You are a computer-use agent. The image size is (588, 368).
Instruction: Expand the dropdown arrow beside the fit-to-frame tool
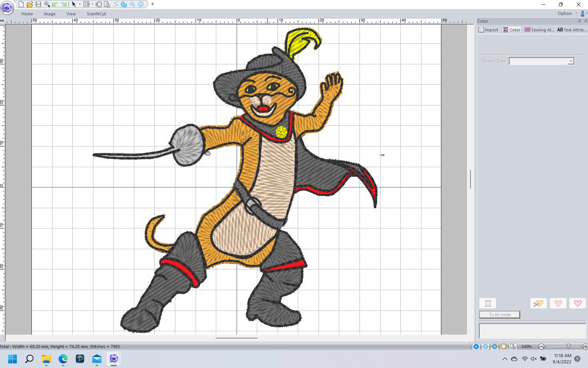(x=92, y=4)
